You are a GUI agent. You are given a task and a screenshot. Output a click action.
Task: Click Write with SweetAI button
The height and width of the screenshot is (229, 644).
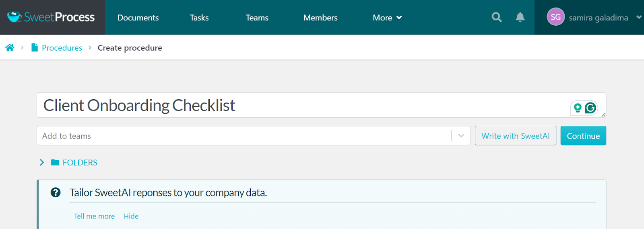[516, 136]
